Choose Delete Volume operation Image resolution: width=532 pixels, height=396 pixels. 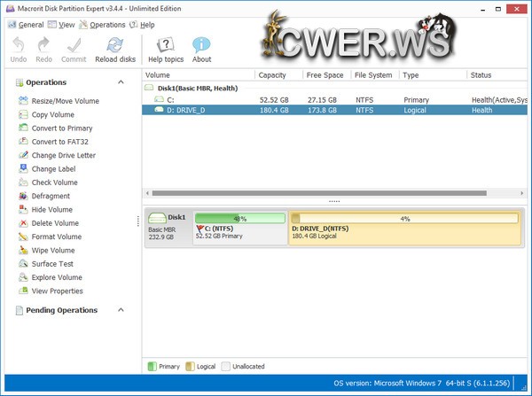tap(49, 223)
